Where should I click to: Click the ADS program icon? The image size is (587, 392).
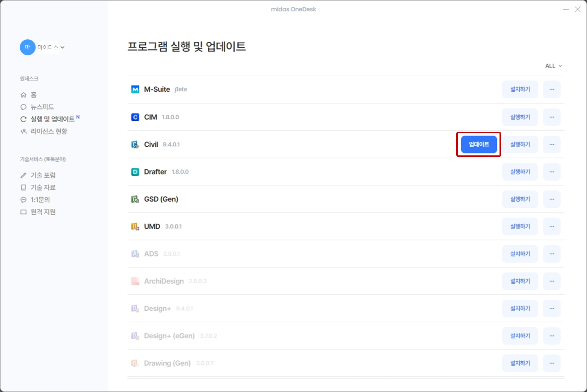coord(135,254)
